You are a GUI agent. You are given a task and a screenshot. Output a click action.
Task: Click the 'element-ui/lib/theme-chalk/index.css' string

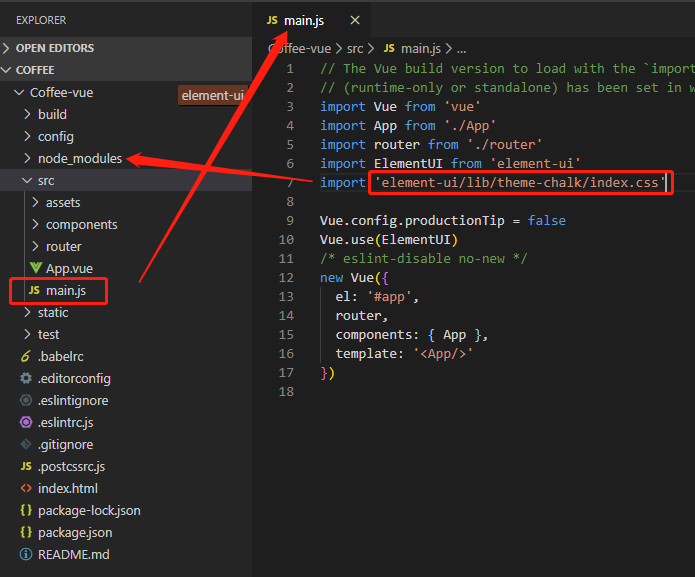coord(520,183)
